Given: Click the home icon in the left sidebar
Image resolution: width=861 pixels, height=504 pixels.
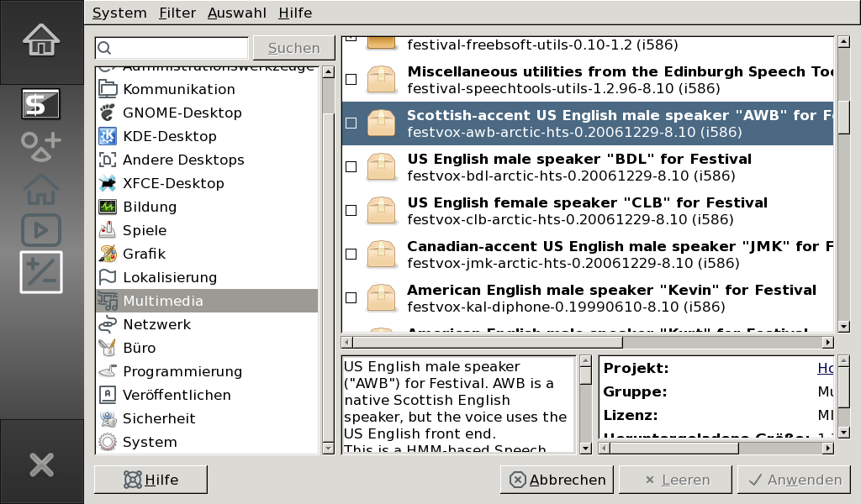Looking at the screenshot, I should [x=41, y=39].
